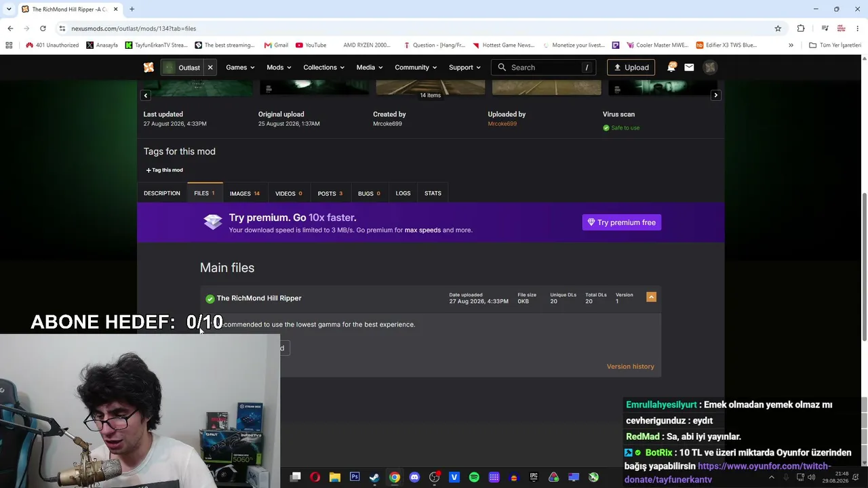868x488 pixels.
Task: Open the user profile avatar menu
Action: (x=710, y=67)
